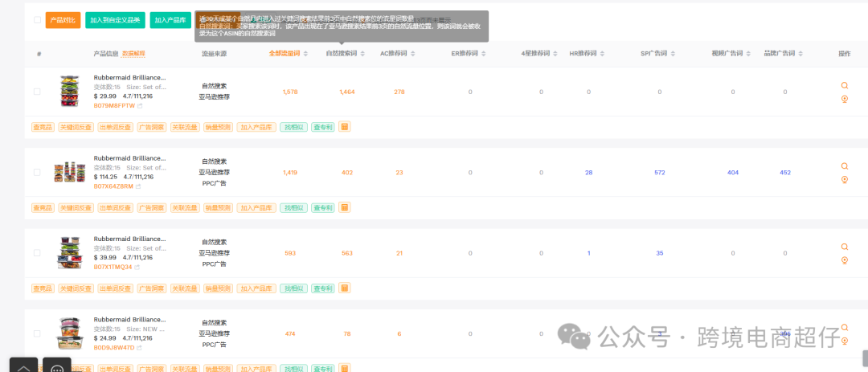Screen dimensions: 868x372
Task: Open ASIN link B0D9J8W47D
Action: click(x=114, y=348)
